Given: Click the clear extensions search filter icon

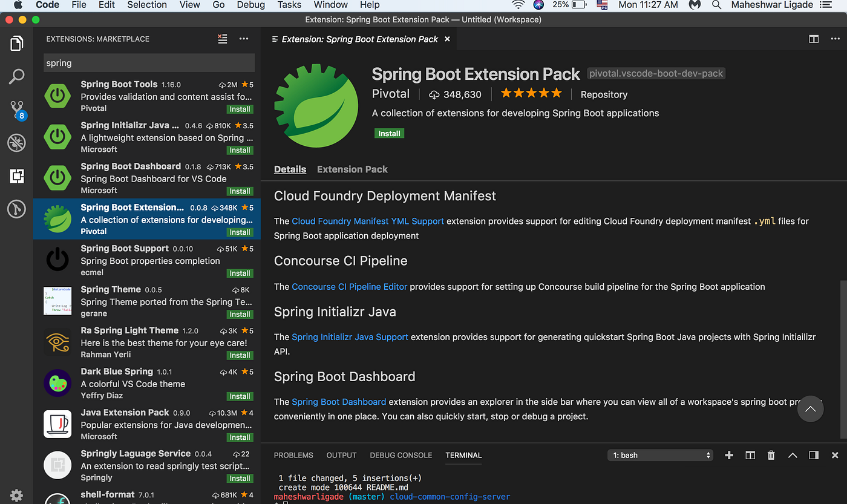Looking at the screenshot, I should (x=222, y=39).
